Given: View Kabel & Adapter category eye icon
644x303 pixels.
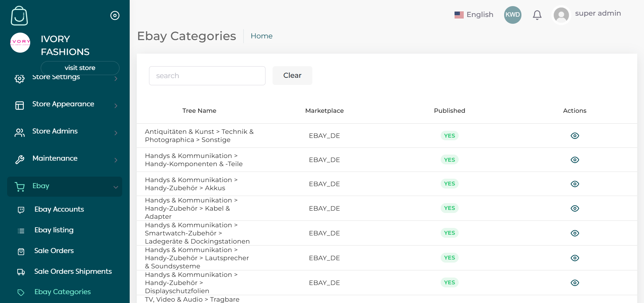Looking at the screenshot, I should click(575, 209).
